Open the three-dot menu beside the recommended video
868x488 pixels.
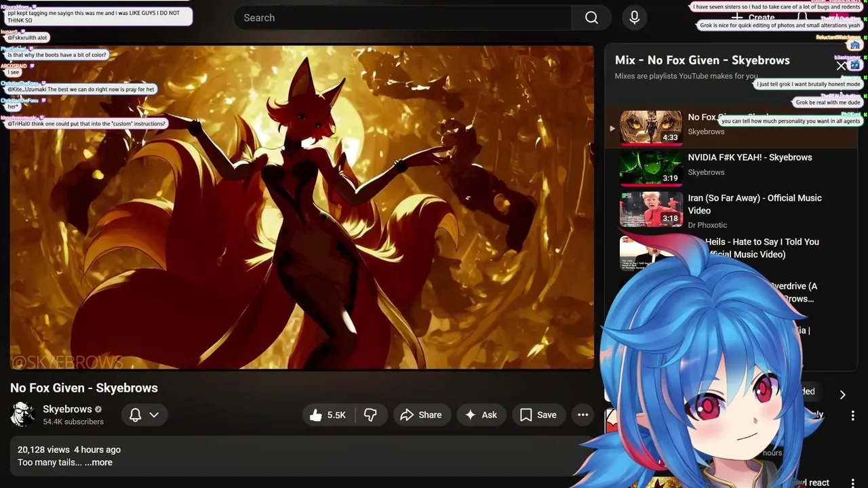pos(853,415)
